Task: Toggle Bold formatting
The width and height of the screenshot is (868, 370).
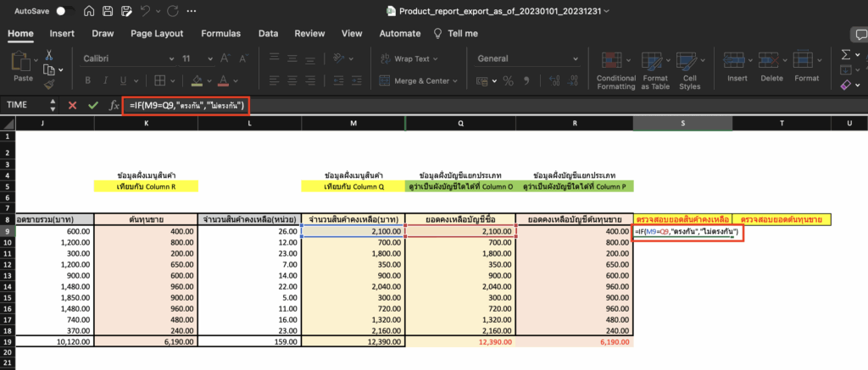Action: click(x=89, y=81)
